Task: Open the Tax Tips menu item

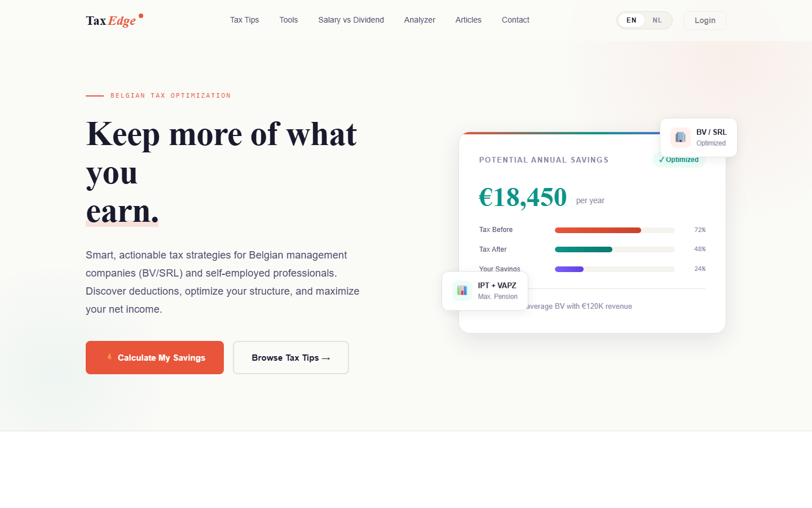Action: coord(245,20)
